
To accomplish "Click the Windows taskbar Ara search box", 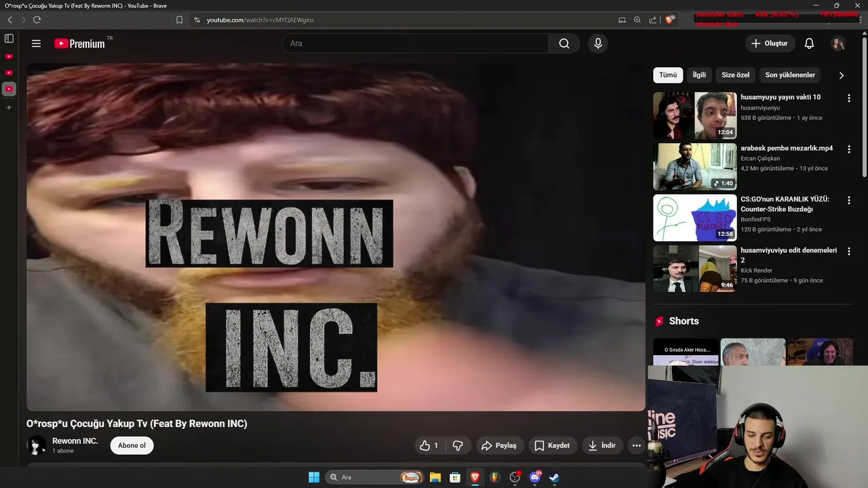I will click(x=374, y=477).
